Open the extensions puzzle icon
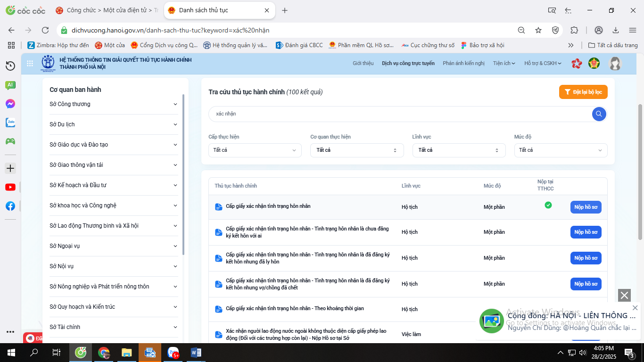This screenshot has height=362, width=644. coord(574,30)
